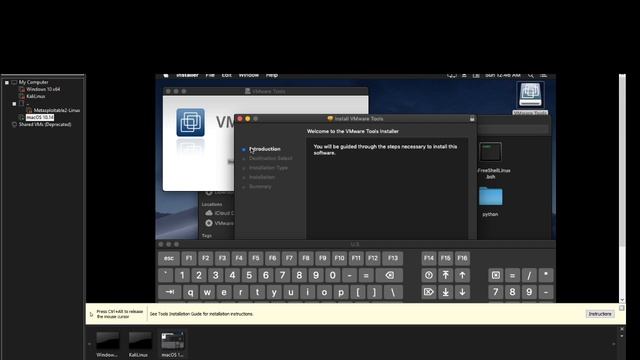Screen dimensions: 640x360
Task: Click the numpad equals key
Action: pos(512,276)
